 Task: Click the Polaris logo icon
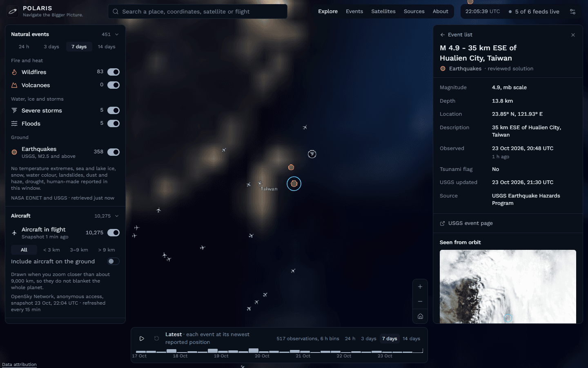[13, 11]
